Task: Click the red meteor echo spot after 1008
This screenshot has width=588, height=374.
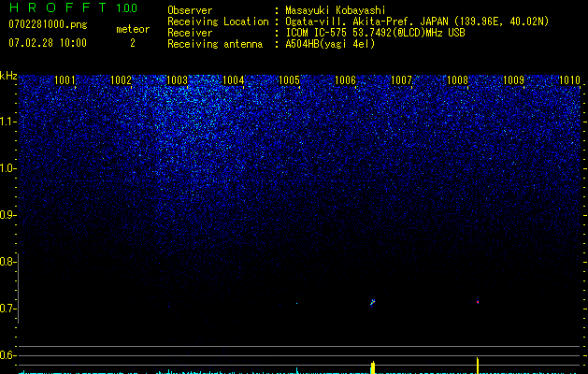Action: (478, 302)
